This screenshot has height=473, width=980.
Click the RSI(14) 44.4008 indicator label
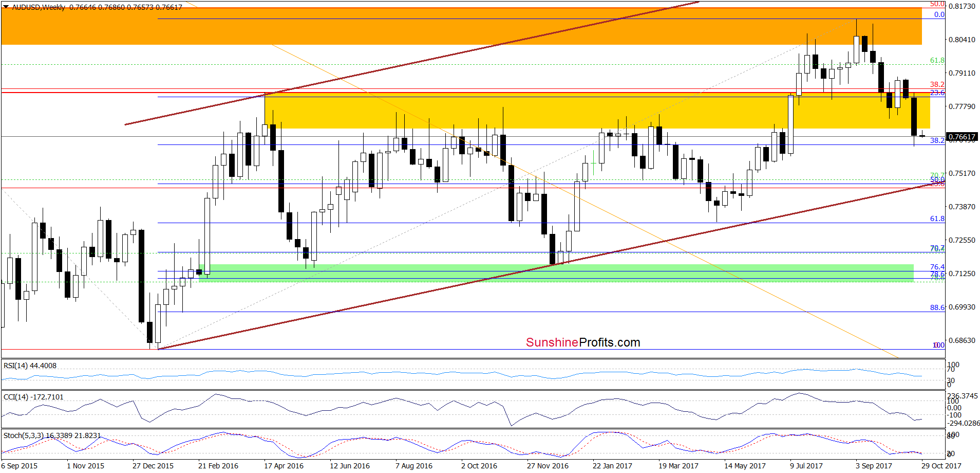(30, 366)
